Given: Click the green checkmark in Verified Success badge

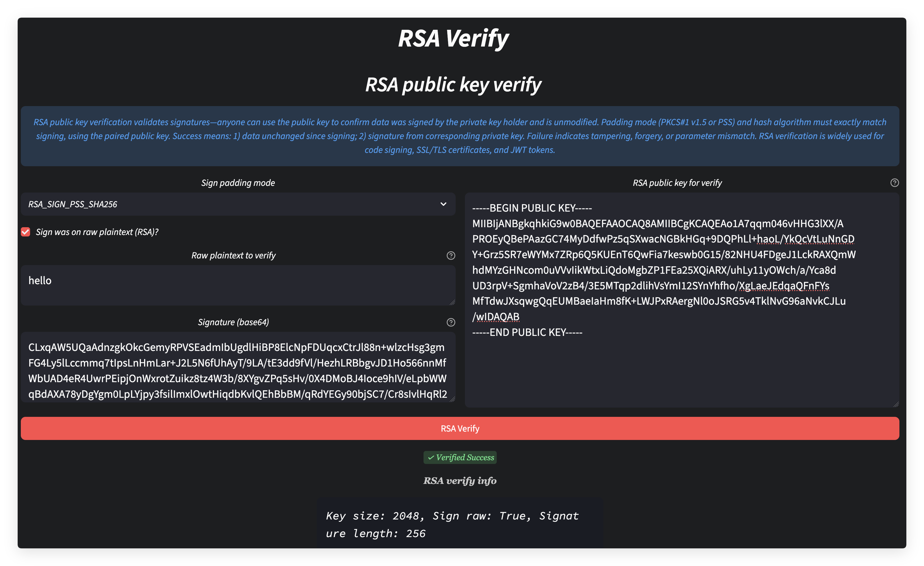Looking at the screenshot, I should coord(431,457).
